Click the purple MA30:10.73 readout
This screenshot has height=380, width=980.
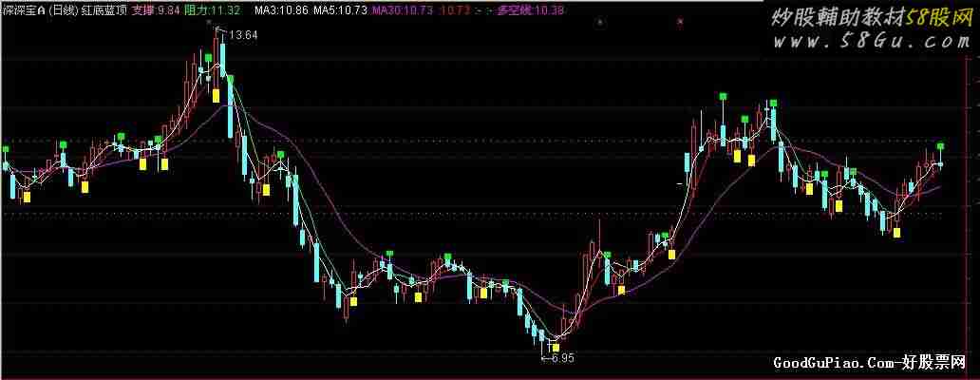pyautogui.click(x=401, y=11)
